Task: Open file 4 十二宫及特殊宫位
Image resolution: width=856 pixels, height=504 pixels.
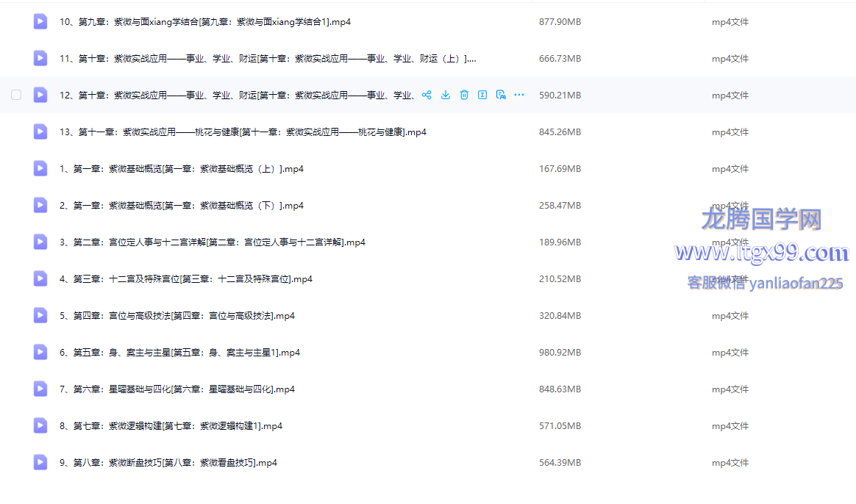Action: (x=185, y=279)
